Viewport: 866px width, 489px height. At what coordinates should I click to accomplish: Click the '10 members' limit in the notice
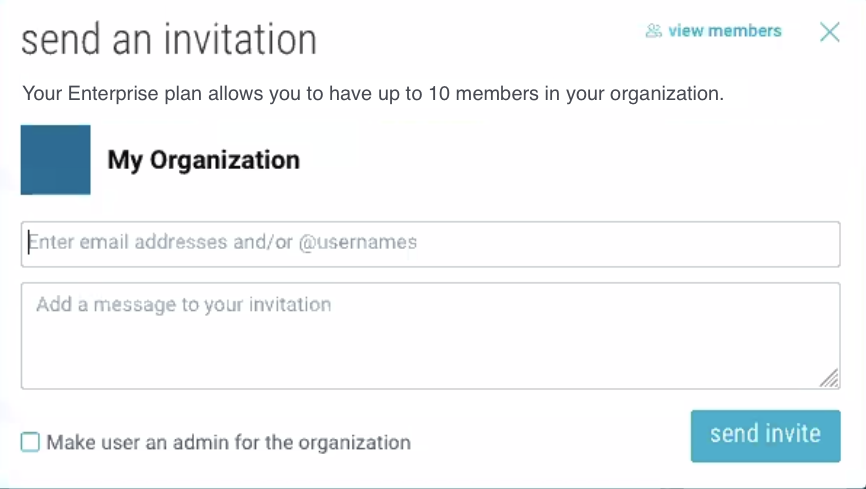pos(483,93)
